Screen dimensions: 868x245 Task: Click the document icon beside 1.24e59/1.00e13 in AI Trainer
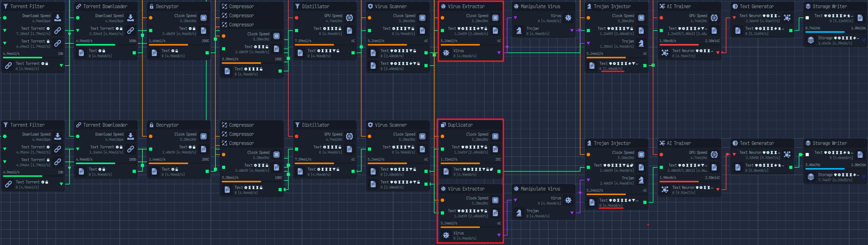(714, 31)
